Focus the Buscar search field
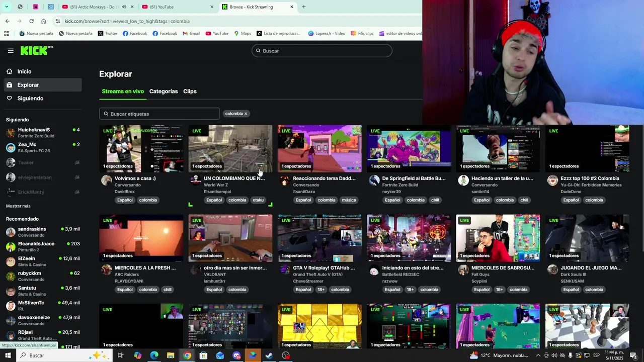This screenshot has height=362, width=644. coord(322,51)
